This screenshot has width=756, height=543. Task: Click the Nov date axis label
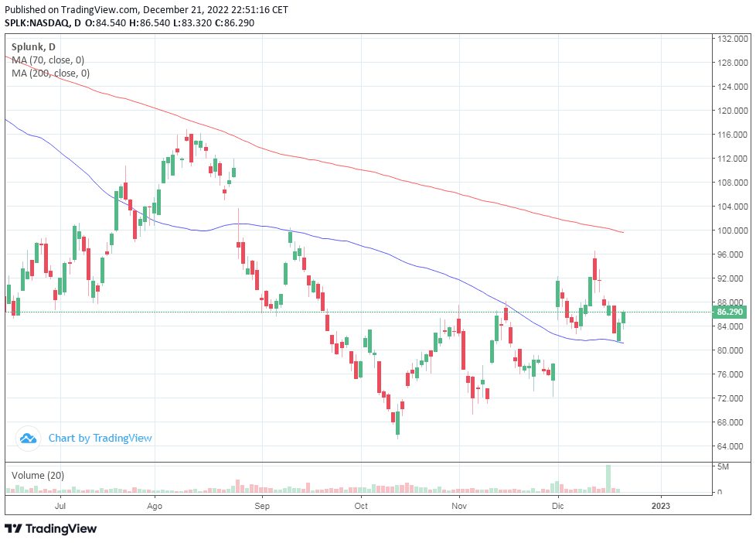coord(459,506)
